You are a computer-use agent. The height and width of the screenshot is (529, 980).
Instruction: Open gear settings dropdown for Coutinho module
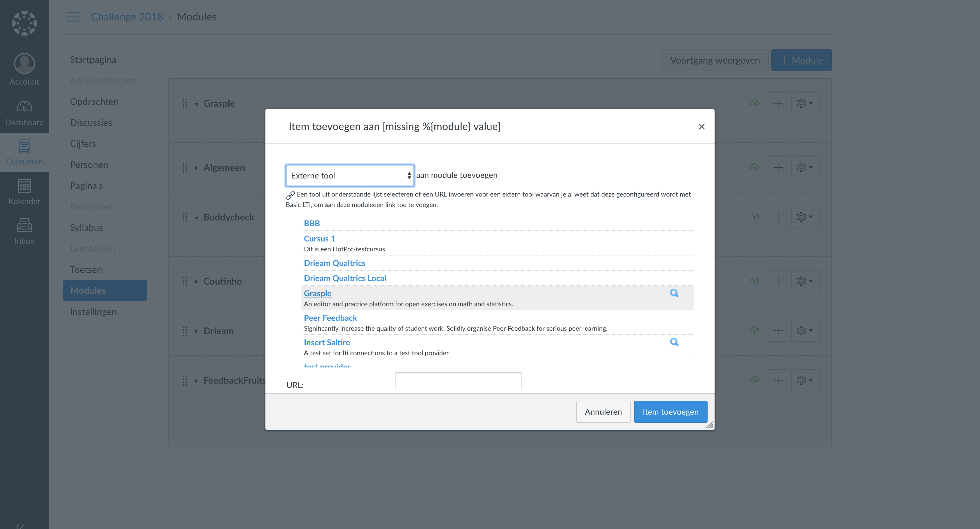(805, 281)
